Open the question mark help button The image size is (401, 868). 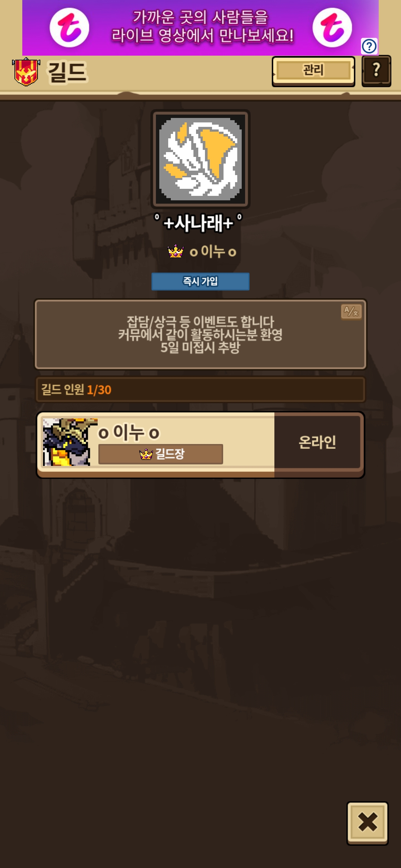coord(376,70)
